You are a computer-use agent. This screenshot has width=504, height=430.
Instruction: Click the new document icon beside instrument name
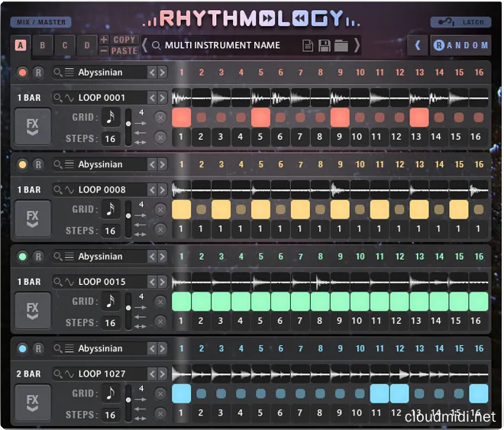[x=308, y=46]
